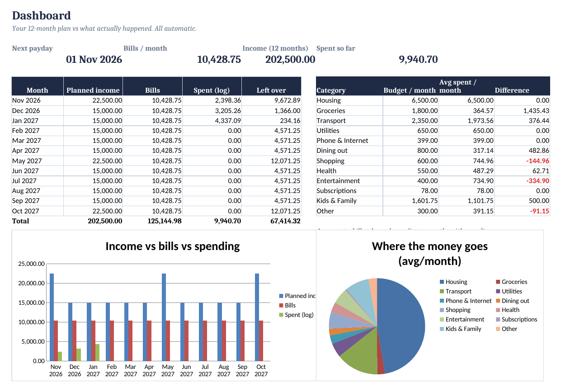Select the Transport average spent cell 1,973.56
The image size is (561, 392).
[467, 120]
